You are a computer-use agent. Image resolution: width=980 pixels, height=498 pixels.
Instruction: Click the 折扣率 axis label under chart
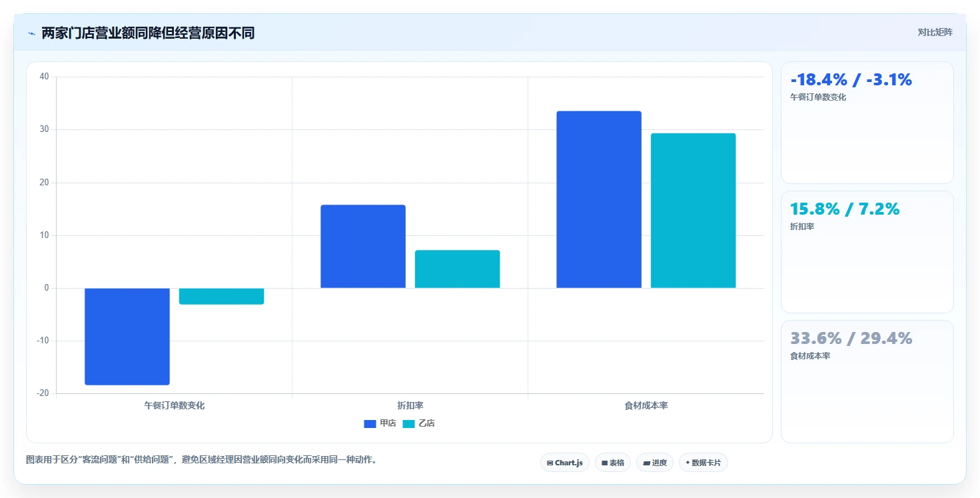[410, 405]
